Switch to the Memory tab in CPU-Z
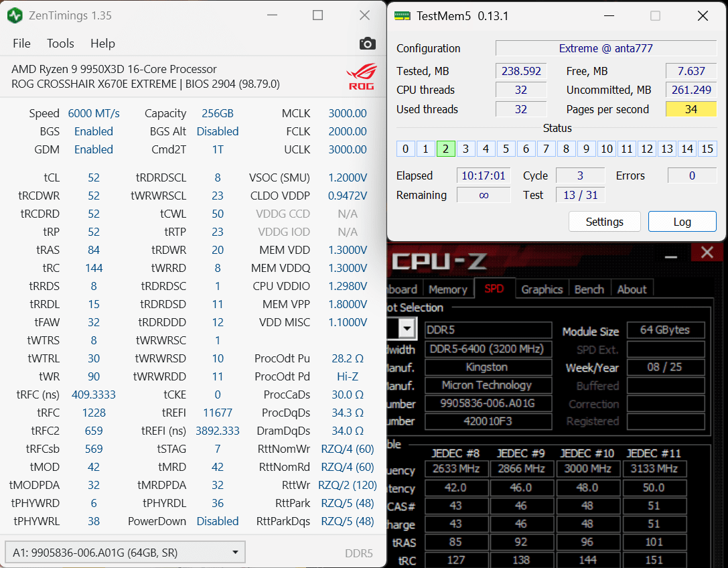The width and height of the screenshot is (728, 568). tap(447, 289)
